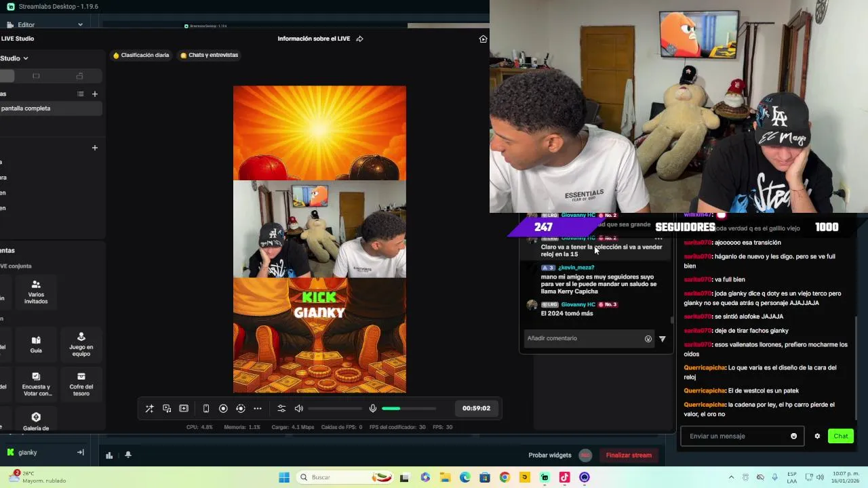Click the 00:59:02 stream timer
The image size is (868, 488).
tap(476, 408)
